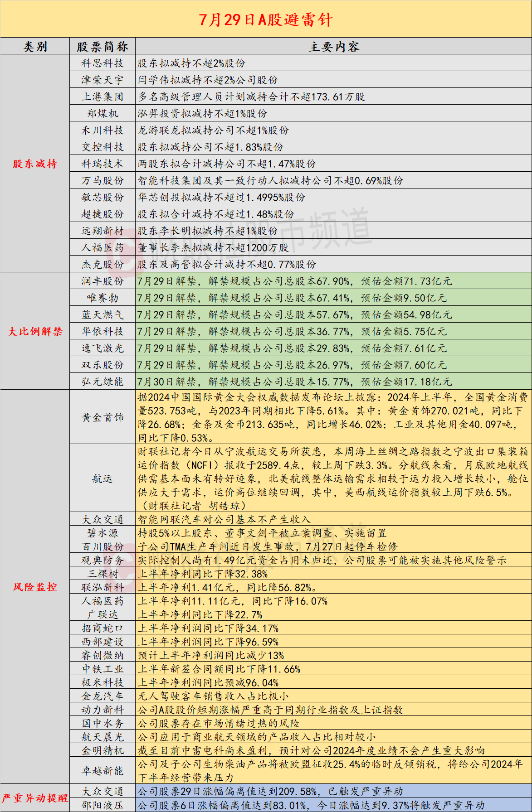
Task: Select stock name 唯赛勃
Action: [102, 298]
